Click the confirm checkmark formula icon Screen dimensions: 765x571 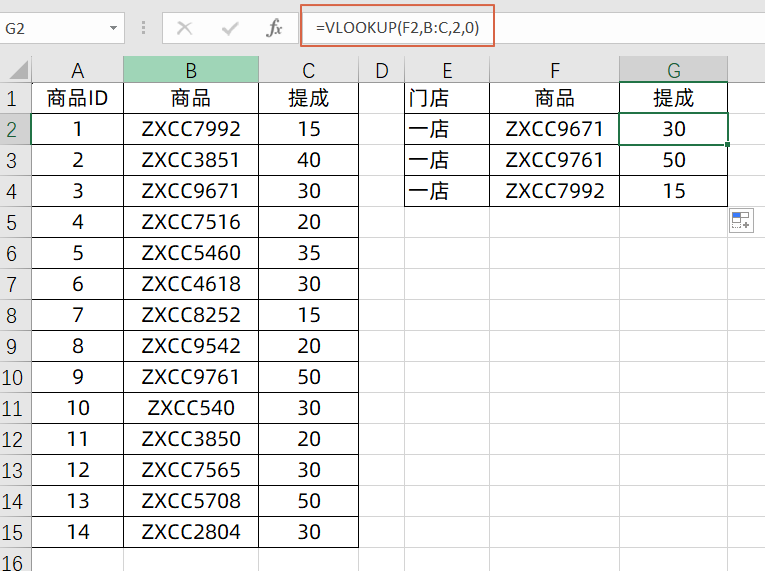point(229,28)
